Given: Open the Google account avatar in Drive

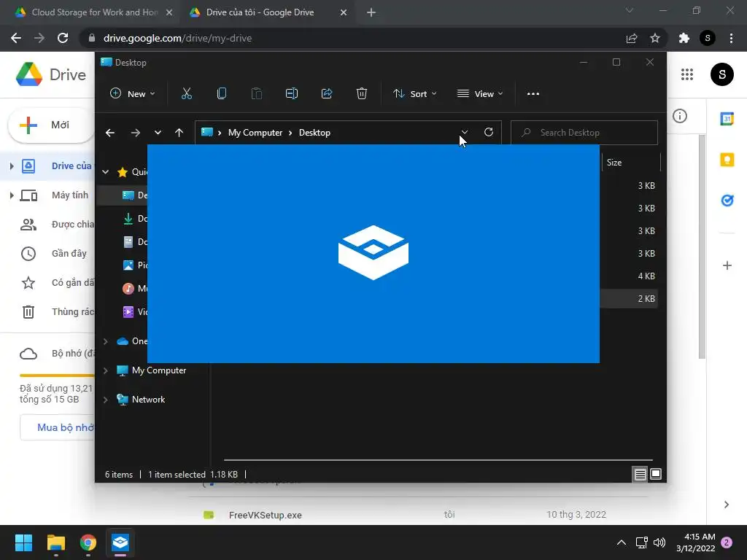Looking at the screenshot, I should point(721,74).
